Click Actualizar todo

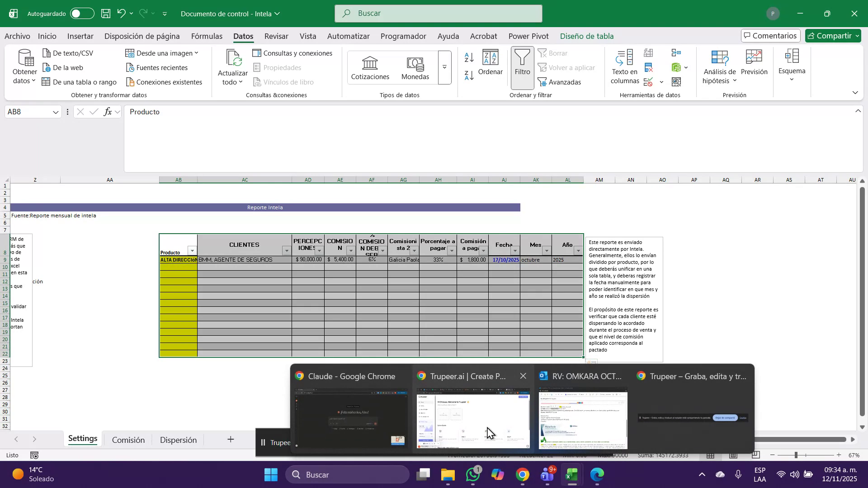(x=232, y=66)
